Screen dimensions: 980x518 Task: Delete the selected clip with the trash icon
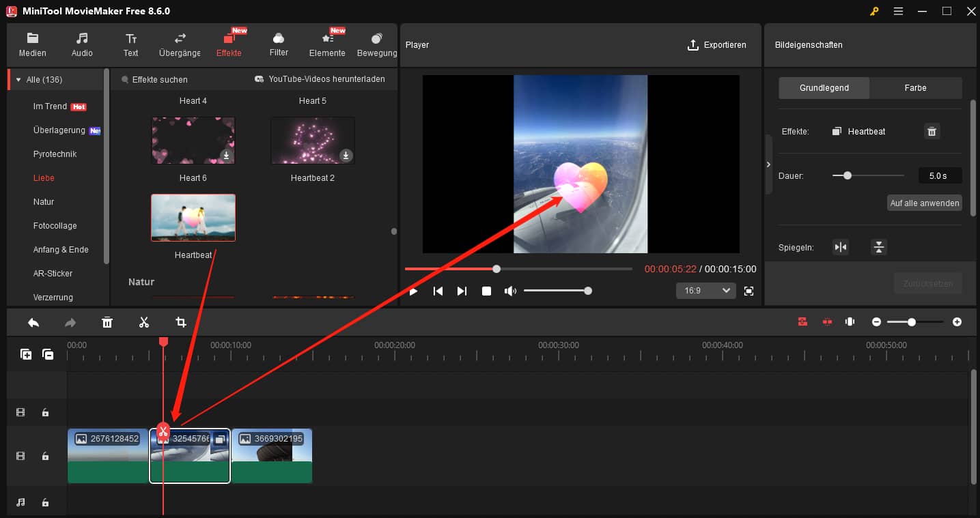(107, 321)
